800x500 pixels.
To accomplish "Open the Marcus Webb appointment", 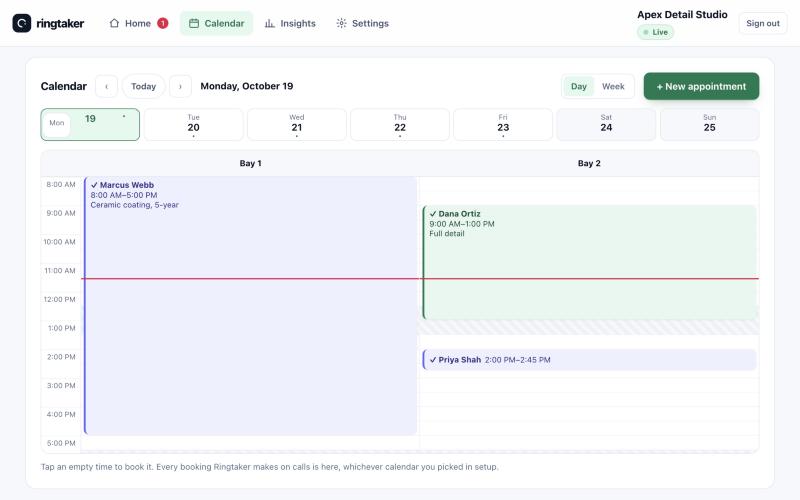I will [x=251, y=306].
